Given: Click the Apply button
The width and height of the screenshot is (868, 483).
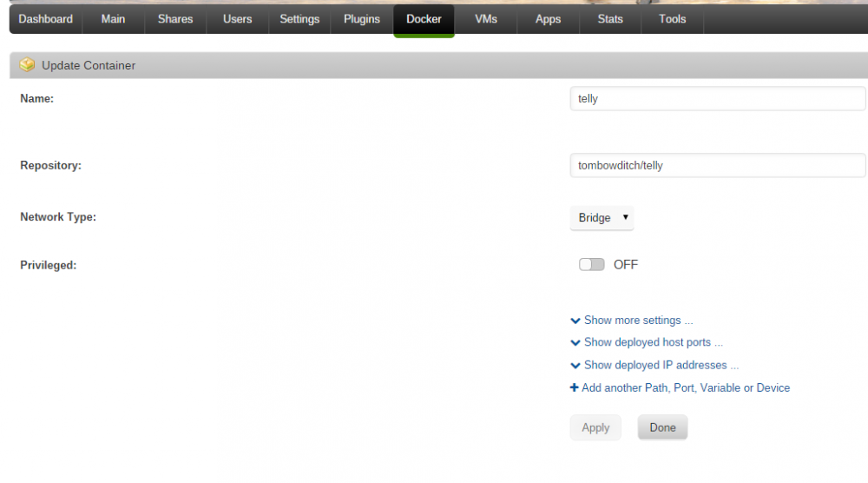Looking at the screenshot, I should (x=595, y=427).
